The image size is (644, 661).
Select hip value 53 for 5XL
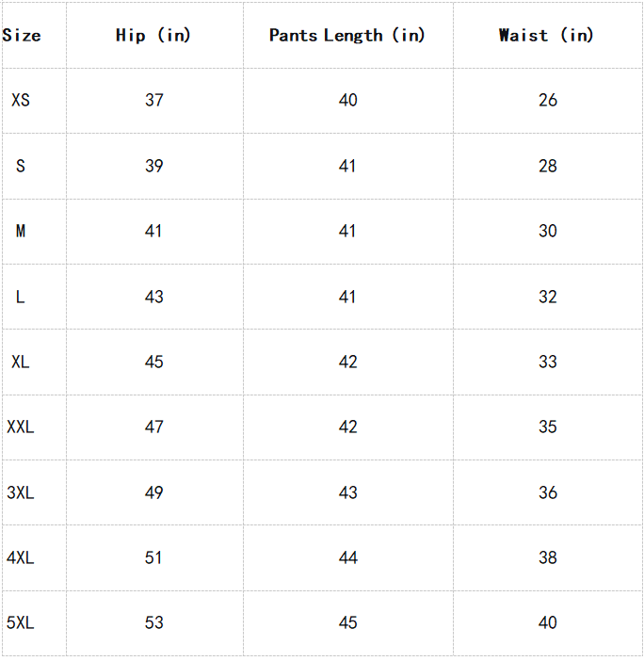pos(154,622)
